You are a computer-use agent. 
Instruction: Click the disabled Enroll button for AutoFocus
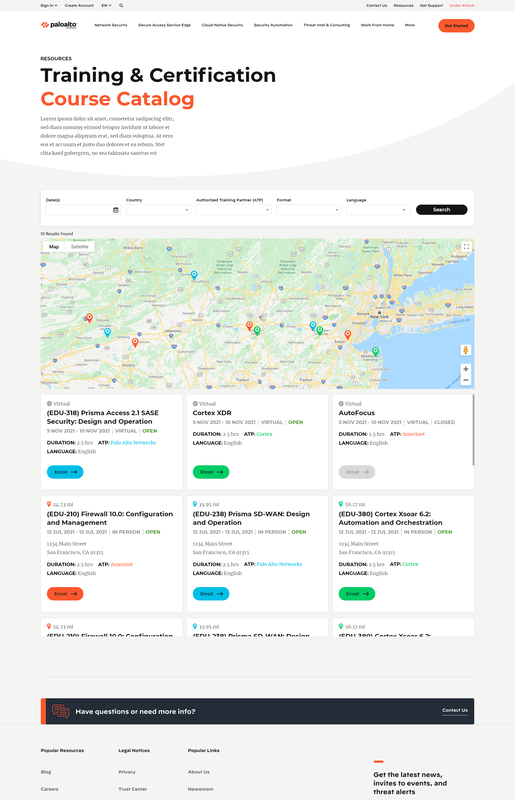click(x=357, y=472)
